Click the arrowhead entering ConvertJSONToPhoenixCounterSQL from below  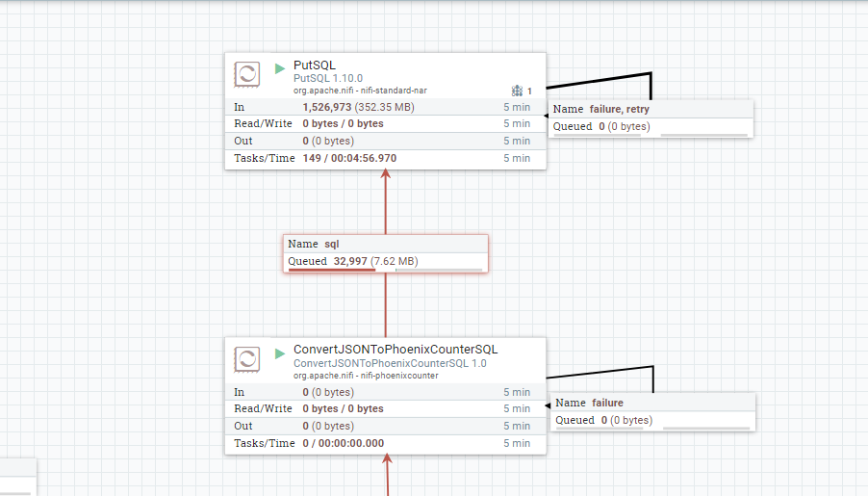click(x=388, y=458)
